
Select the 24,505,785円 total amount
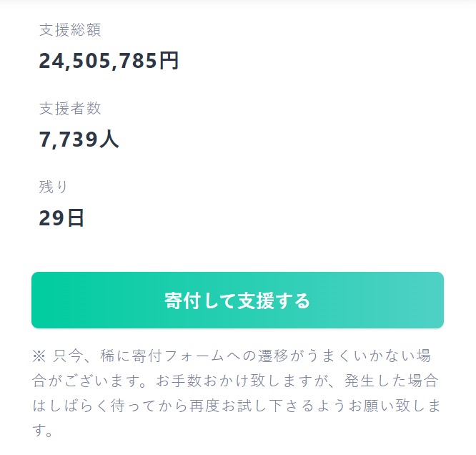109,62
